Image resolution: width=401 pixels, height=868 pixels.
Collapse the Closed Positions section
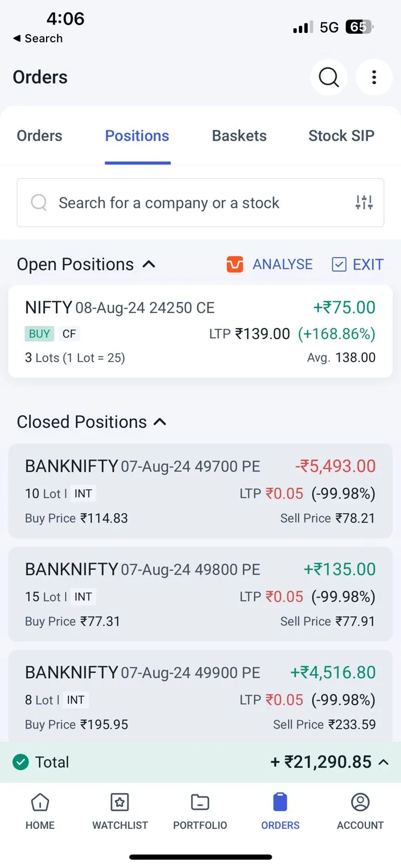coord(160,422)
